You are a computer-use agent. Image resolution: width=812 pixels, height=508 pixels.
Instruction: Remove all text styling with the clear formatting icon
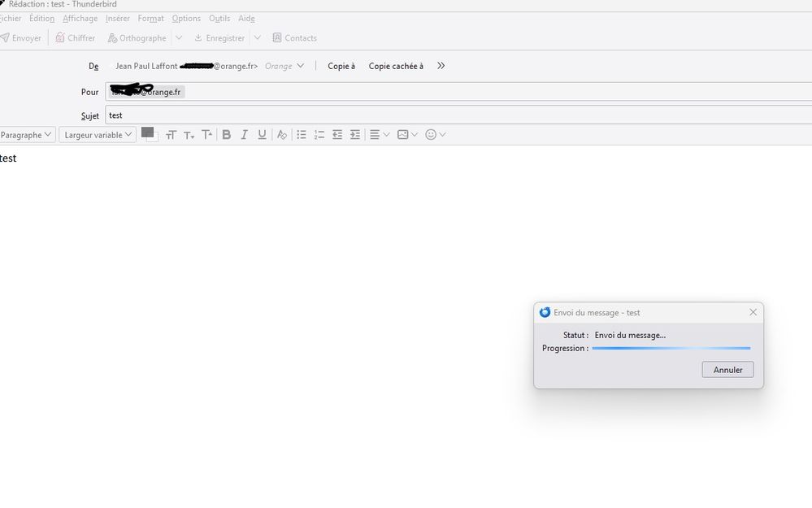[x=280, y=134]
